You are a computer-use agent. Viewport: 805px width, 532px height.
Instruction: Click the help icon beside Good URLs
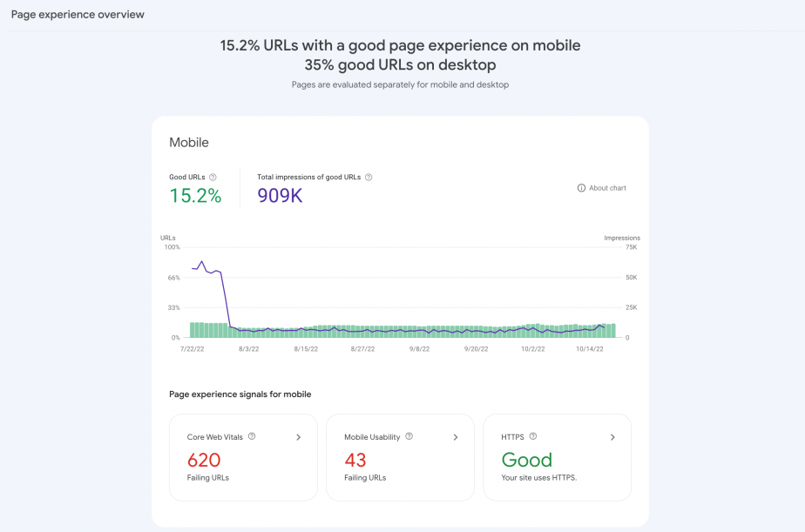tap(213, 177)
